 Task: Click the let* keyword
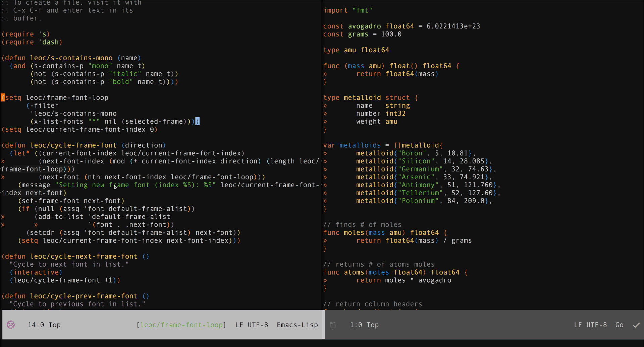21,153
